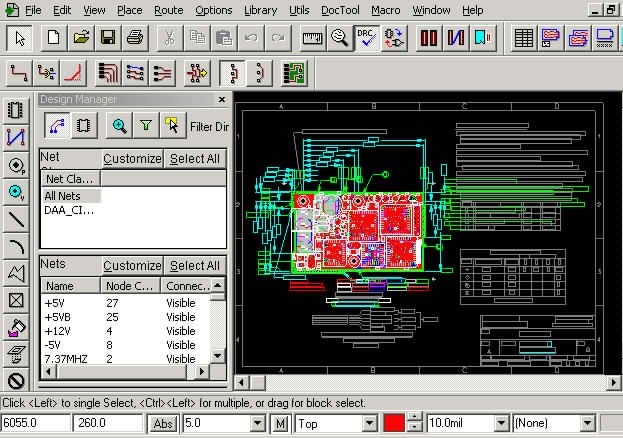Click the Save diskette icon

(108, 38)
